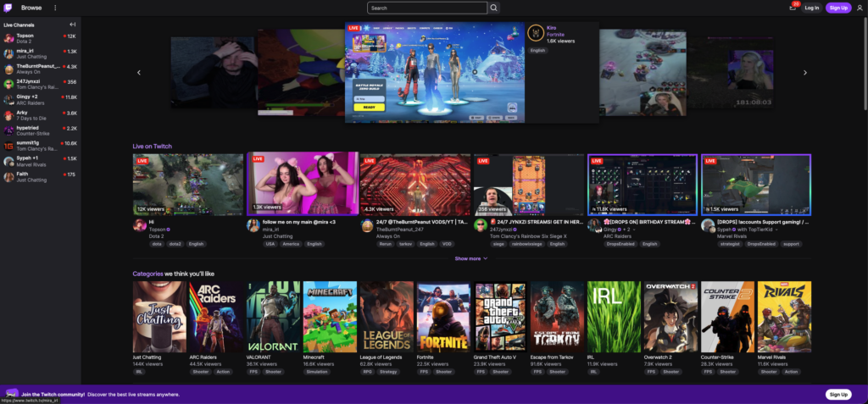The height and width of the screenshot is (404, 868).
Task: Open the Just Chatting category cover
Action: [x=159, y=317]
